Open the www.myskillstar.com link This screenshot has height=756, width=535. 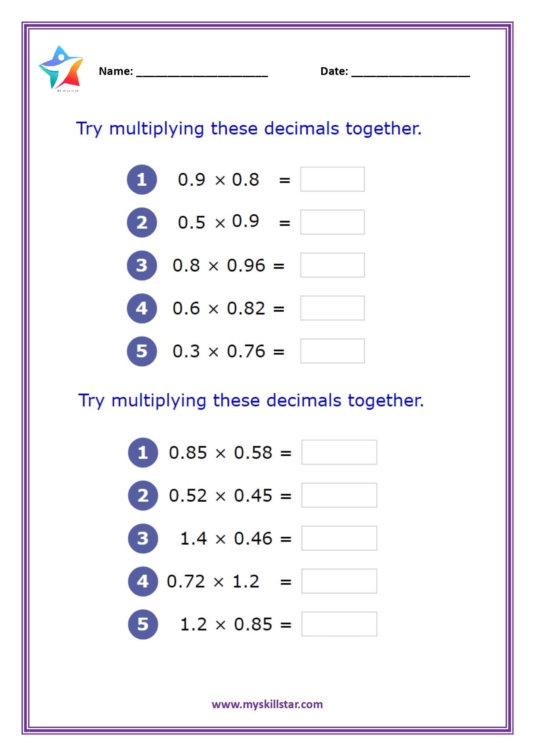[267, 704]
